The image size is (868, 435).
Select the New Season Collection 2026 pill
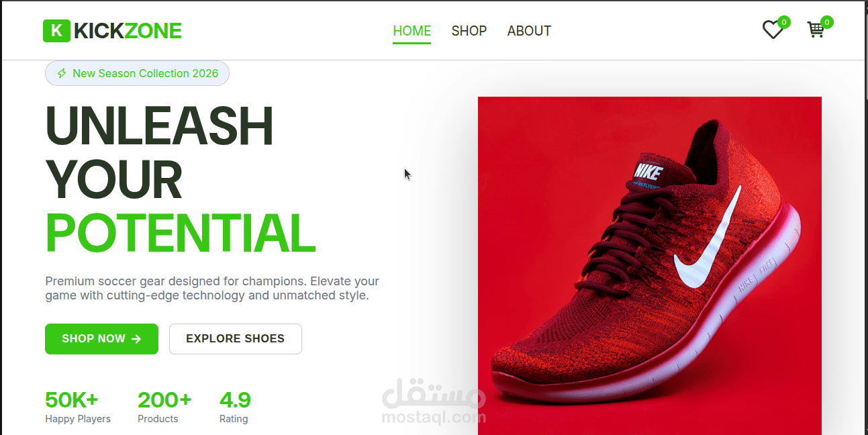[137, 73]
